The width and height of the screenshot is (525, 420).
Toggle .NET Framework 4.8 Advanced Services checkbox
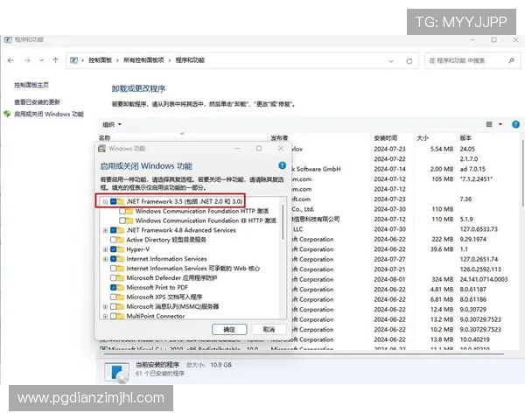coord(113,230)
